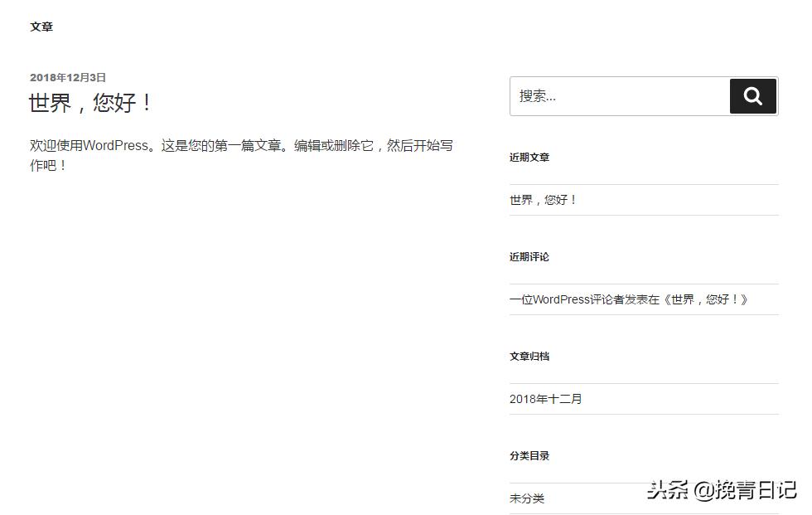Click the date link 2018年12月3日

[68, 77]
